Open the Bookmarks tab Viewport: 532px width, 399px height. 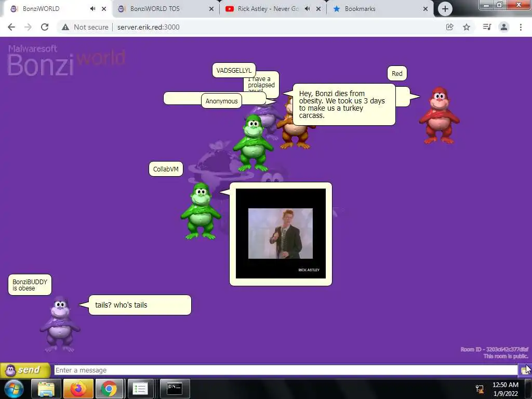click(380, 9)
